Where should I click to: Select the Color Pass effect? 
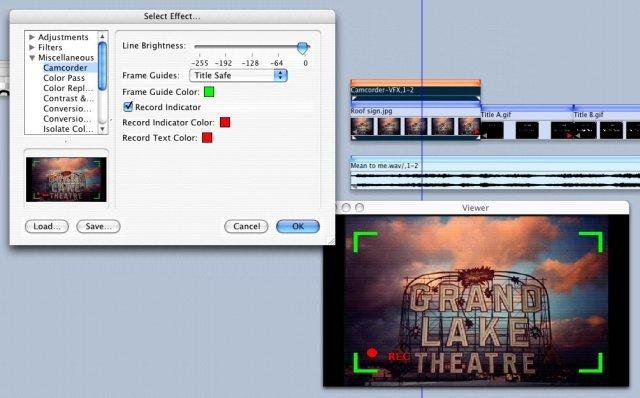pyautogui.click(x=64, y=78)
